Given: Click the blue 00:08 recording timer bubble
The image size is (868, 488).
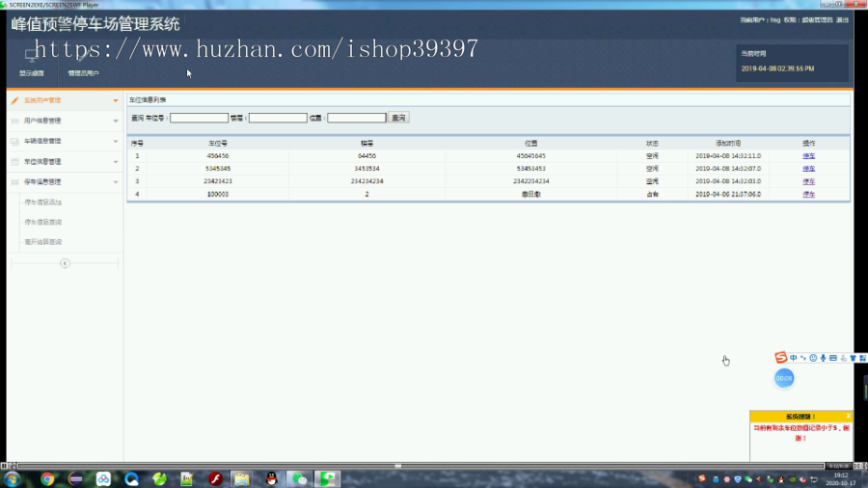Looking at the screenshot, I should (784, 378).
